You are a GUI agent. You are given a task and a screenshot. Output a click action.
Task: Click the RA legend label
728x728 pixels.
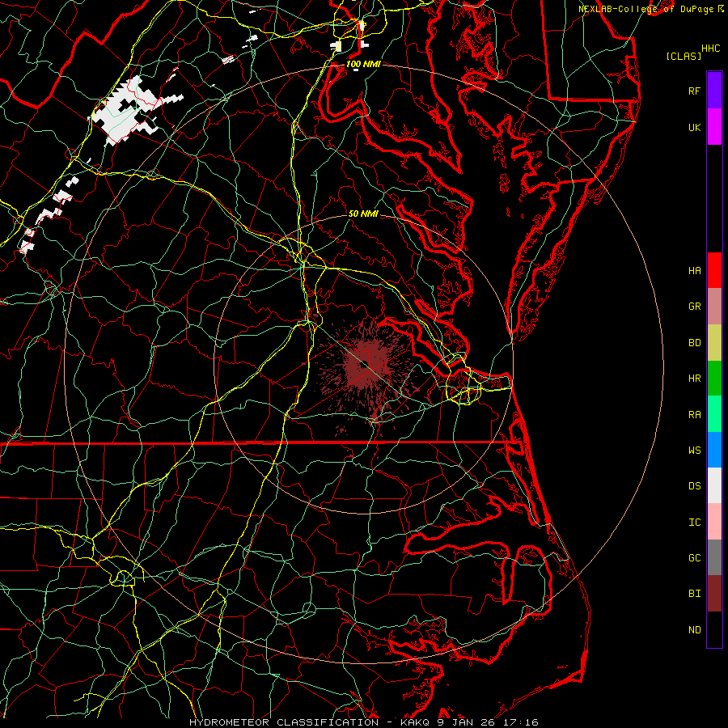tap(694, 415)
